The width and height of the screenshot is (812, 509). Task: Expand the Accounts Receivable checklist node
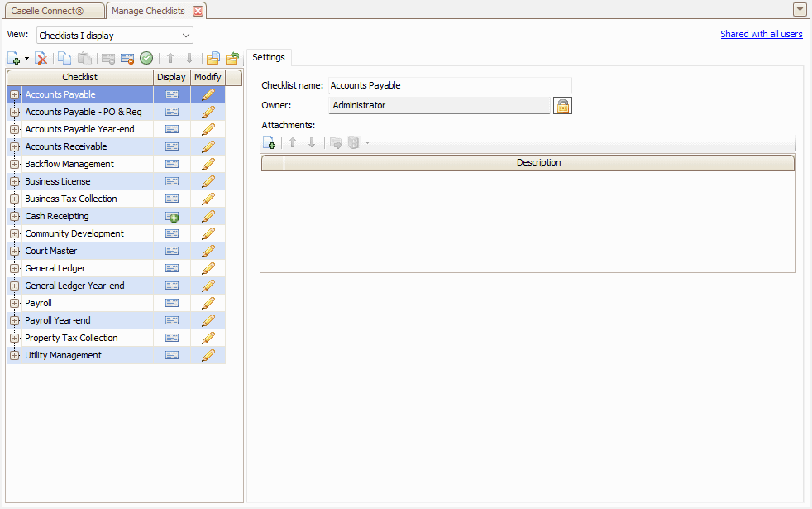click(x=15, y=146)
